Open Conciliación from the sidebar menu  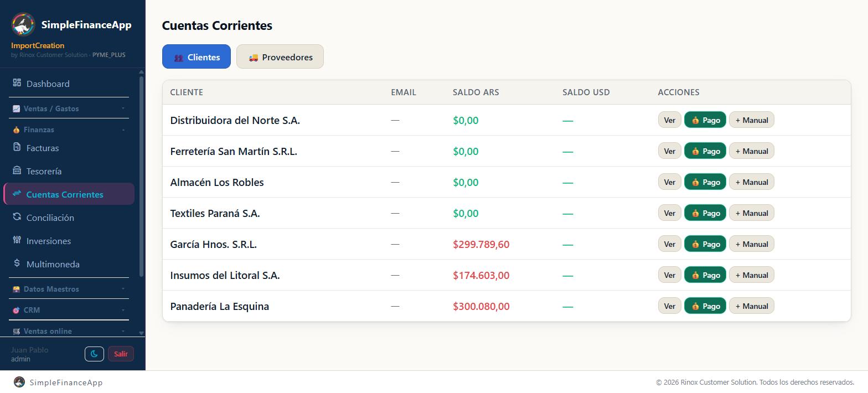coord(69,218)
